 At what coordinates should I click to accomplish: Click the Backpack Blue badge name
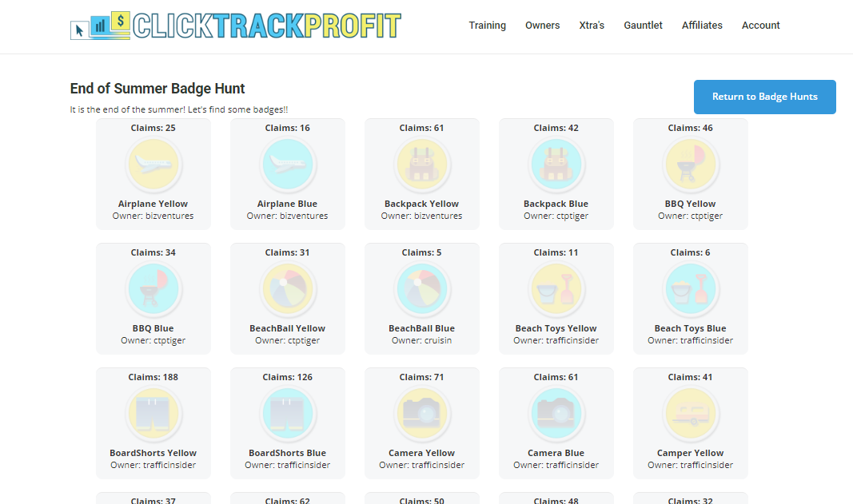click(556, 204)
